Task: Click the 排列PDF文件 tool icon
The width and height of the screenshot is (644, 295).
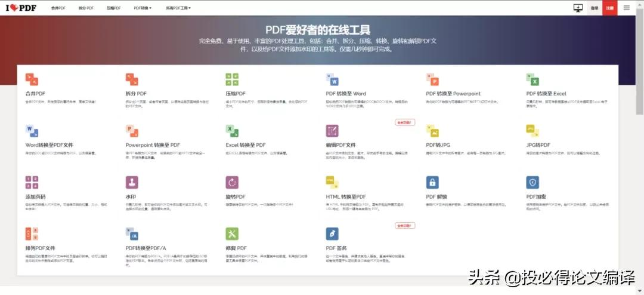Action: point(32,233)
